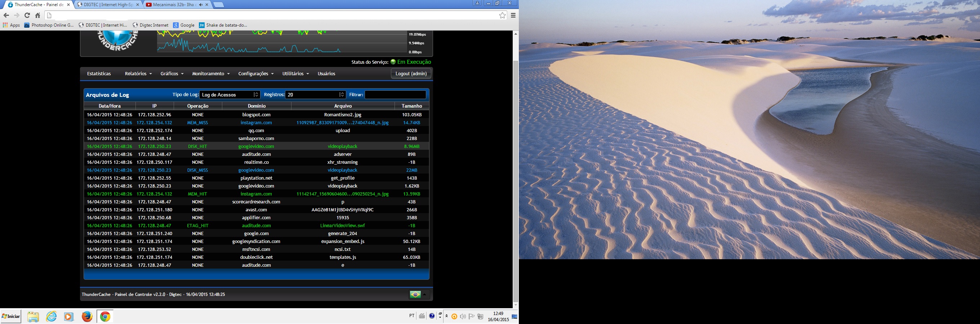The width and height of the screenshot is (980, 324).
Task: Expand the Utilitários menu
Action: [x=295, y=74]
